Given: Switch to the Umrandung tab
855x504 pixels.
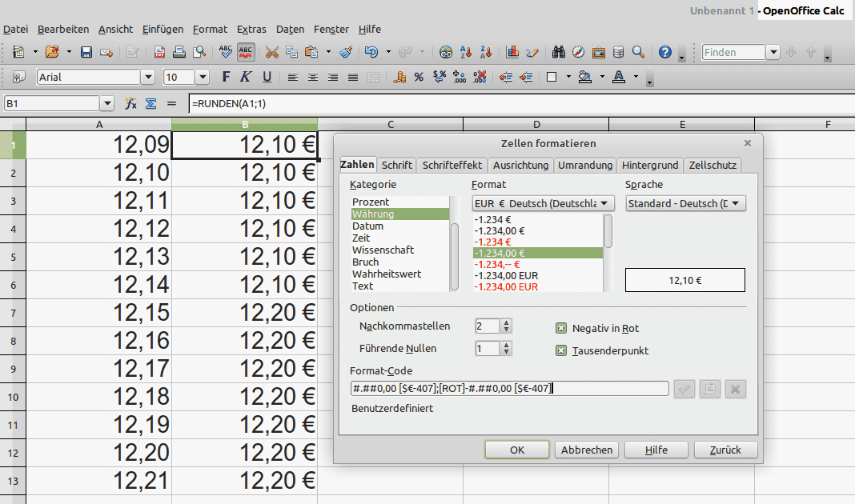Looking at the screenshot, I should [585, 165].
